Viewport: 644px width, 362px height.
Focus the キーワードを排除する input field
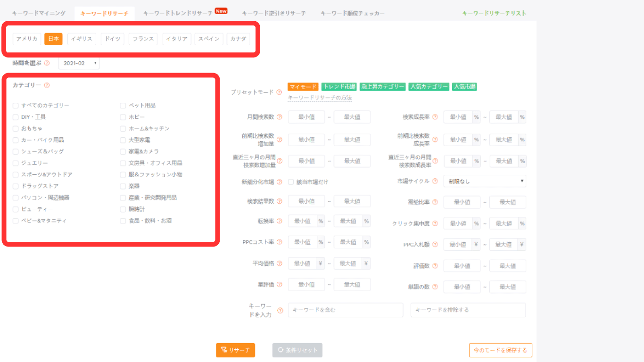click(468, 310)
